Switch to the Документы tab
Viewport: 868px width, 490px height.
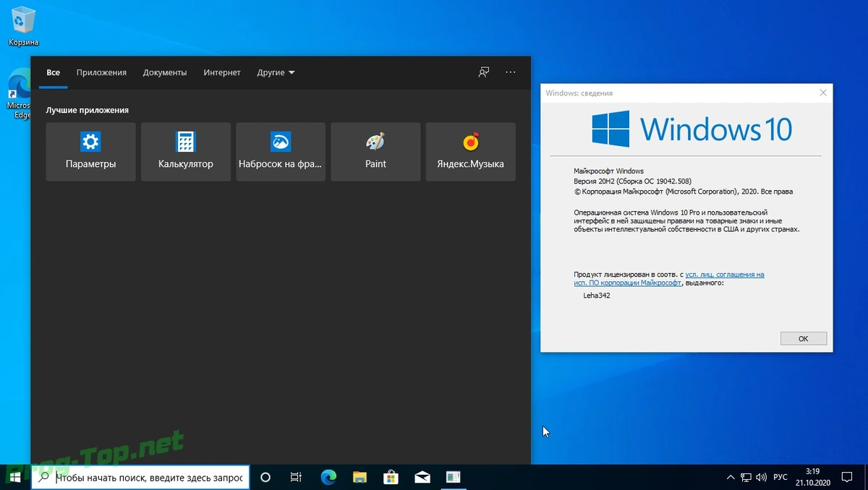[x=165, y=72]
